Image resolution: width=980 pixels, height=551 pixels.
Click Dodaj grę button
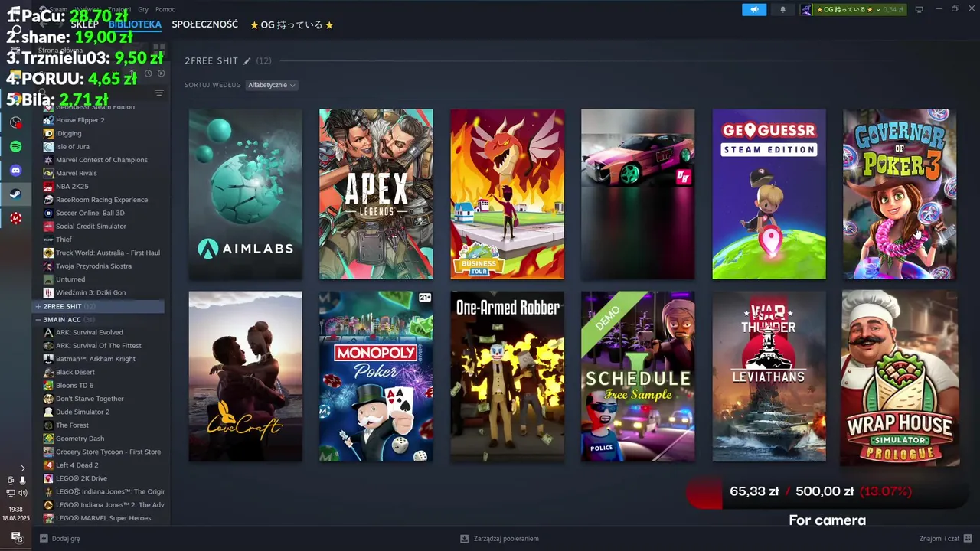tap(66, 539)
